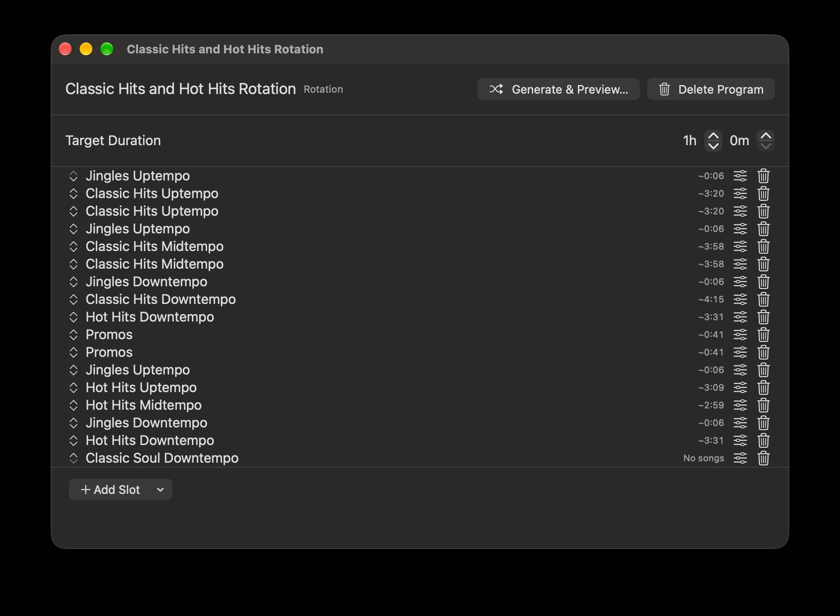Open settings for Jingles Downtempo above Classic Hits Downtempo

[x=740, y=282]
